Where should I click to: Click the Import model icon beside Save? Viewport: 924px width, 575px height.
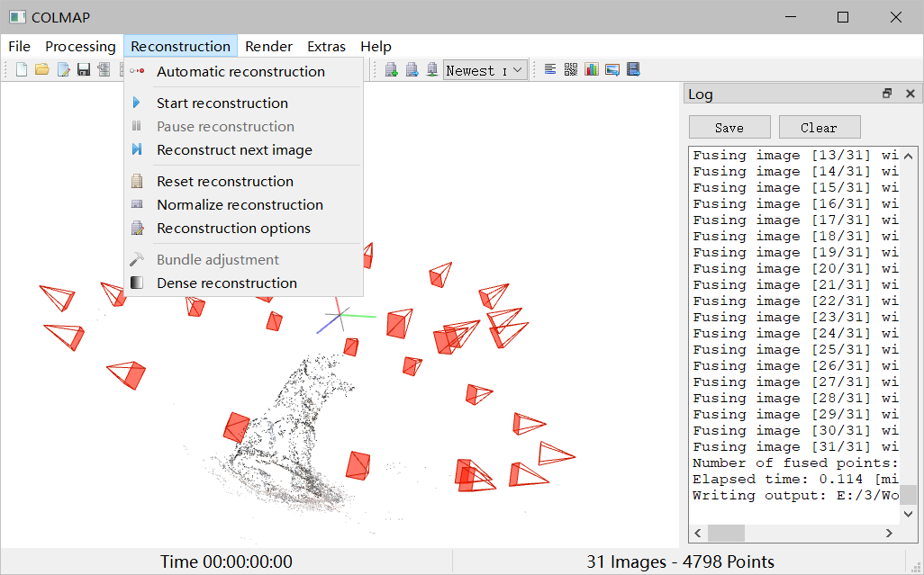(x=104, y=70)
